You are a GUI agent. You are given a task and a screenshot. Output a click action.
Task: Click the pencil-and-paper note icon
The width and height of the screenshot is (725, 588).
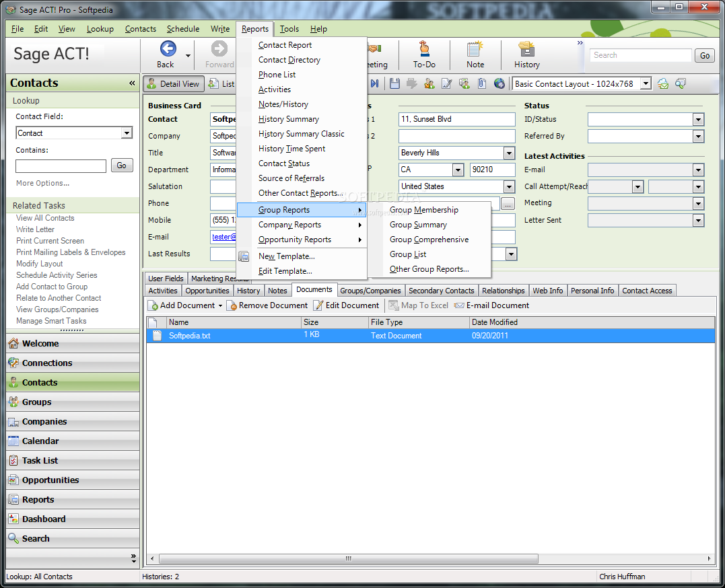[447, 83]
